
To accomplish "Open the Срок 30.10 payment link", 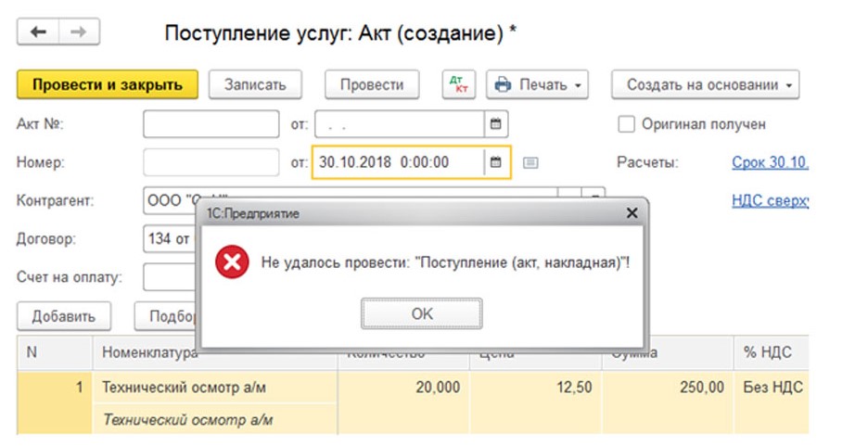I will click(770, 162).
